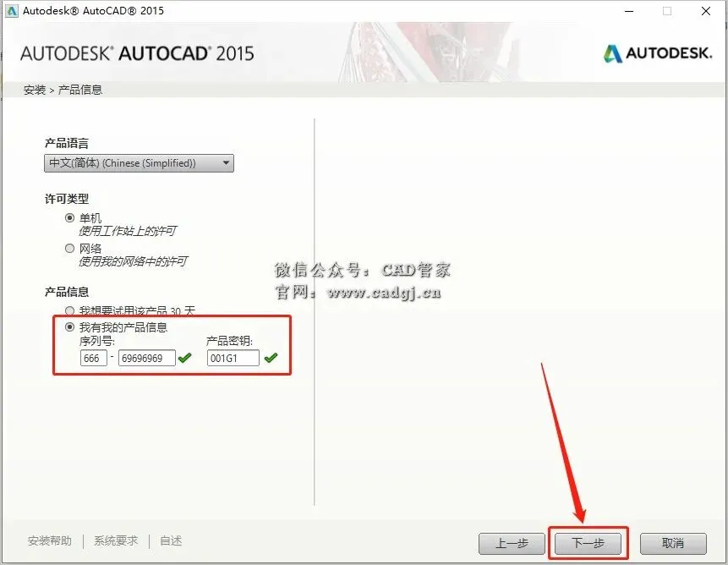The height and width of the screenshot is (565, 728).
Task: Select the 网络 network license option
Action: point(69,249)
